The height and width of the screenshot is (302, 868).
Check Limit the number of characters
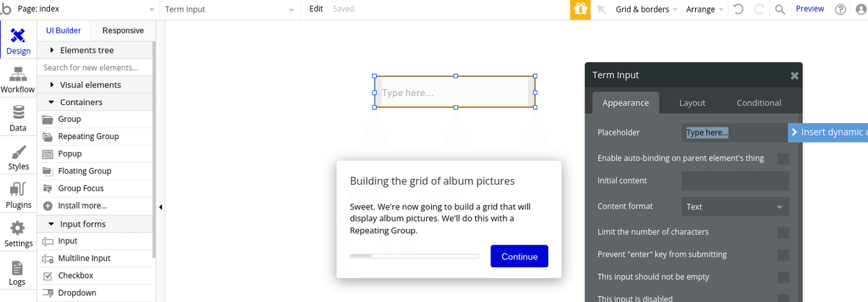pyautogui.click(x=783, y=232)
